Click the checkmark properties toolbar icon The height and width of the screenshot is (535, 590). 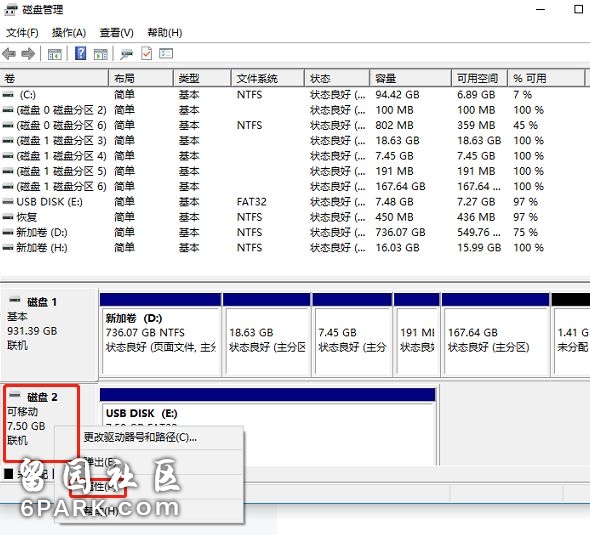tap(146, 53)
